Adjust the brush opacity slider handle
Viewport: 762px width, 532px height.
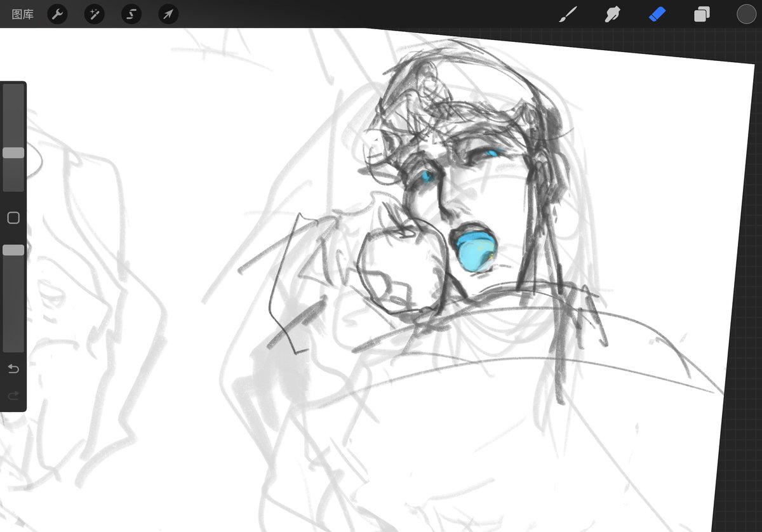point(13,250)
